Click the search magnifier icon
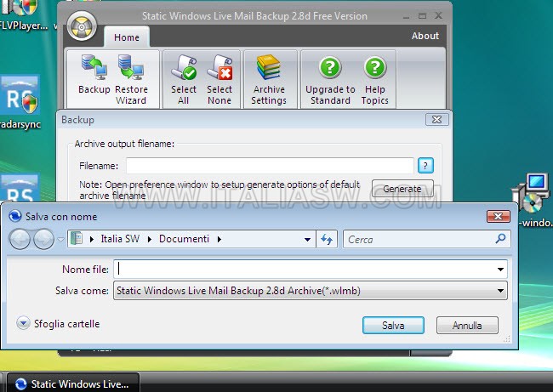553x392 pixels. 500,239
